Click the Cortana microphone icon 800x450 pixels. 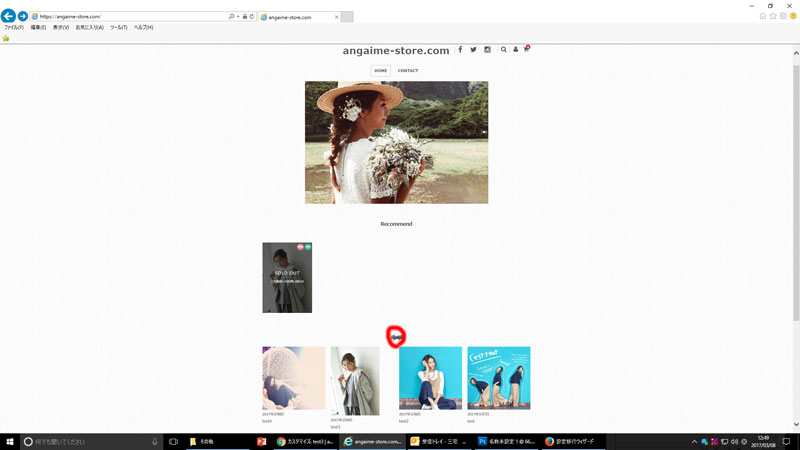click(155, 441)
